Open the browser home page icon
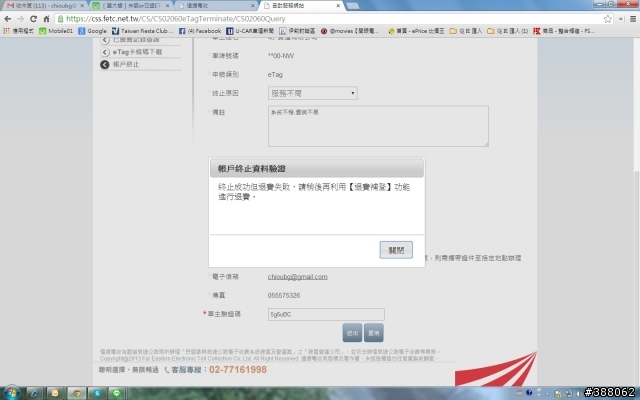 coord(47,19)
